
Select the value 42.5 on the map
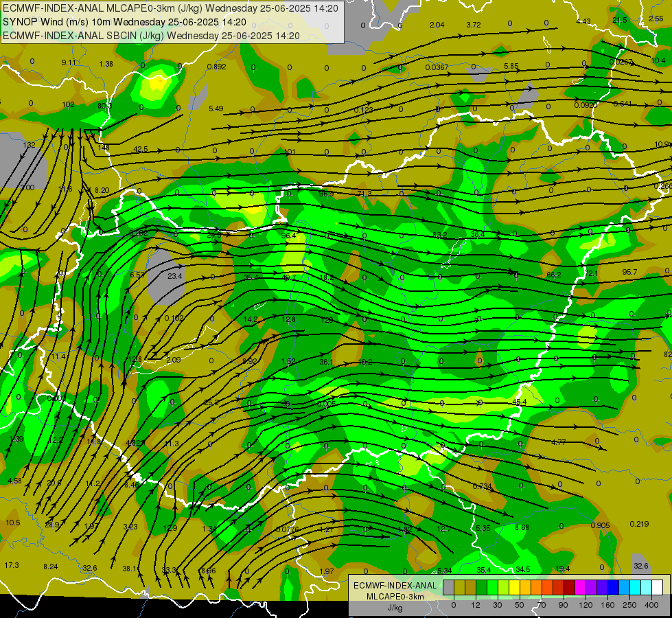141,149
